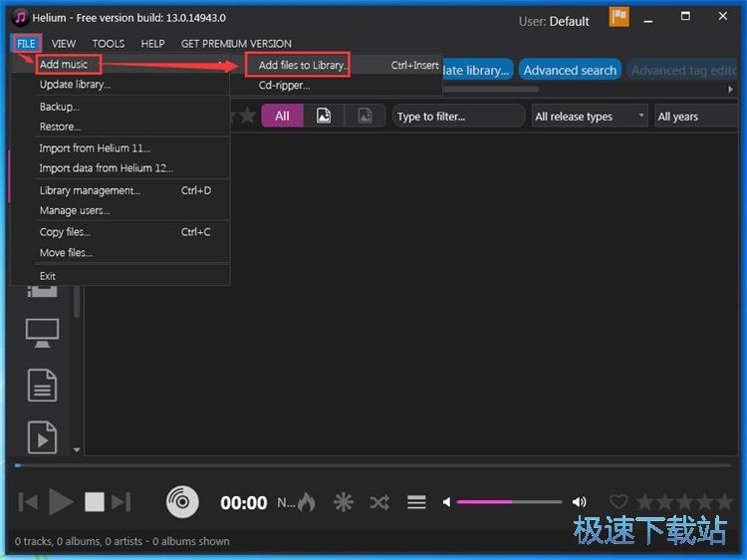Click the Advanced search button
The height and width of the screenshot is (560, 747).
coord(570,70)
